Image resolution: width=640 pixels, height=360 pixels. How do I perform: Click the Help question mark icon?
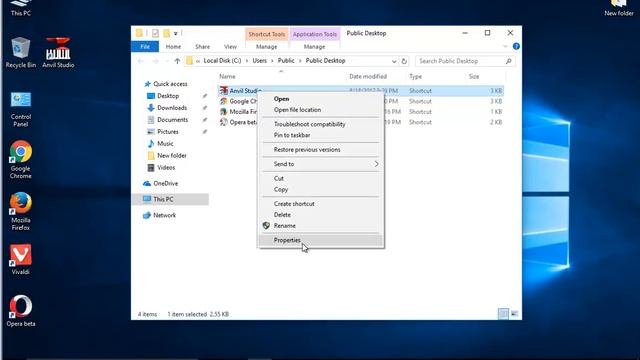(x=516, y=47)
